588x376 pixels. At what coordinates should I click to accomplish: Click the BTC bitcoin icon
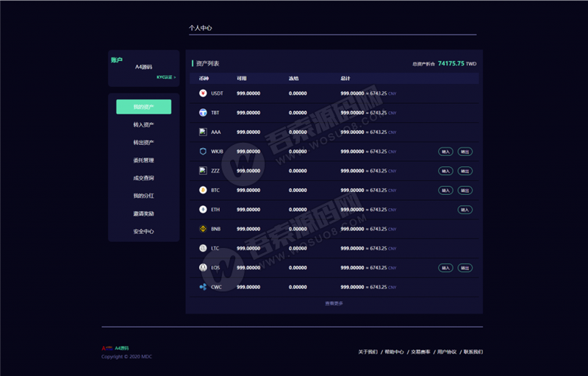click(x=203, y=191)
